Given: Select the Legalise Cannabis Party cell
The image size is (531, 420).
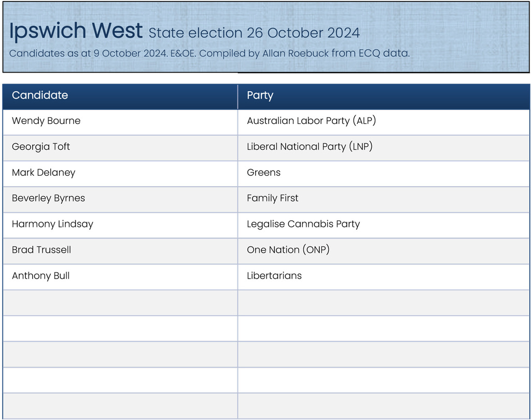Looking at the screenshot, I should click(303, 224).
